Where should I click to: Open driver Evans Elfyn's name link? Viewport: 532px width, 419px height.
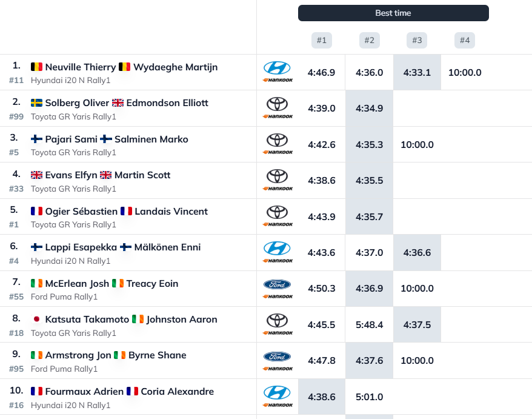pos(71,175)
